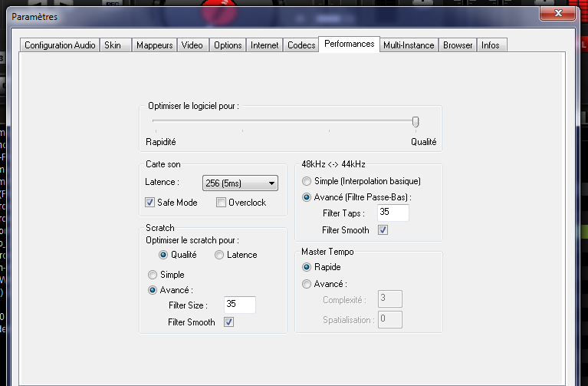Click the Complexité field
This screenshot has height=386, width=588.
(x=390, y=299)
